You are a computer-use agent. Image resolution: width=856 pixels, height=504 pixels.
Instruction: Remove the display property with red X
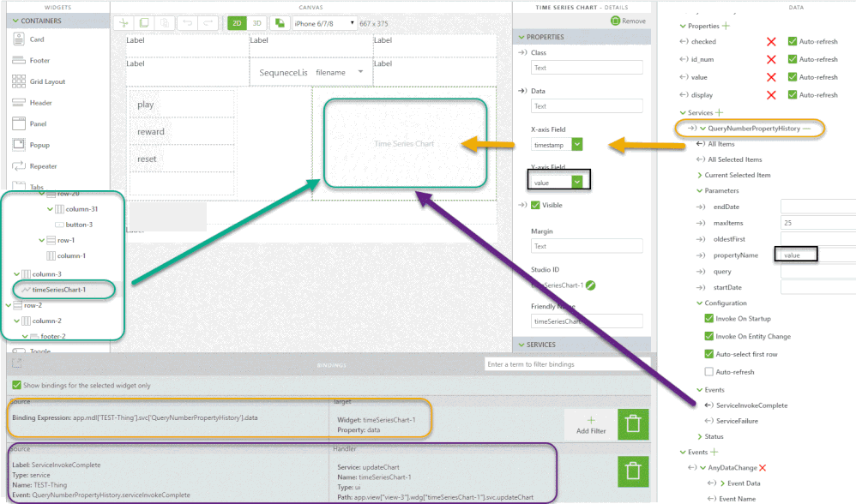click(x=771, y=95)
